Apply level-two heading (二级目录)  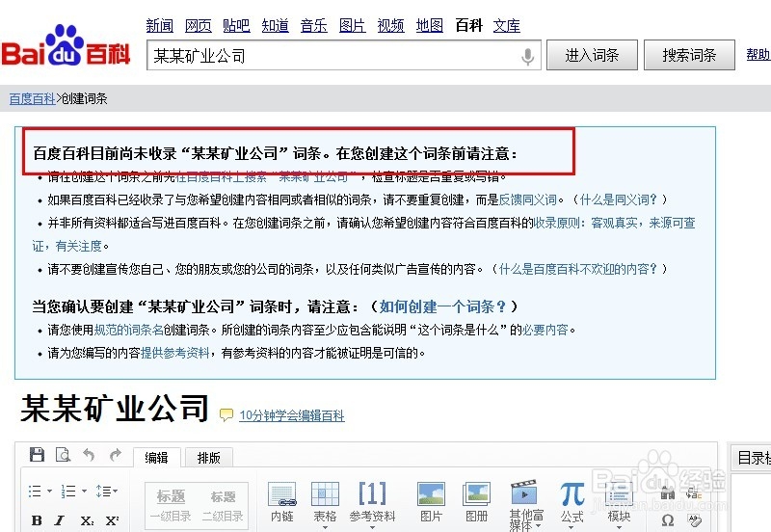223,505
